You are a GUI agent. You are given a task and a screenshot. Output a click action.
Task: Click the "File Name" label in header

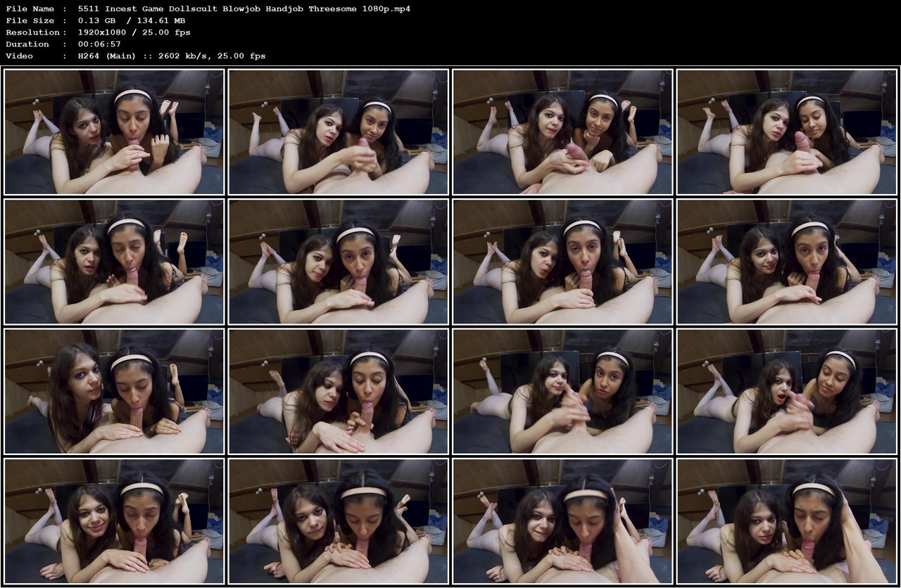pos(30,9)
